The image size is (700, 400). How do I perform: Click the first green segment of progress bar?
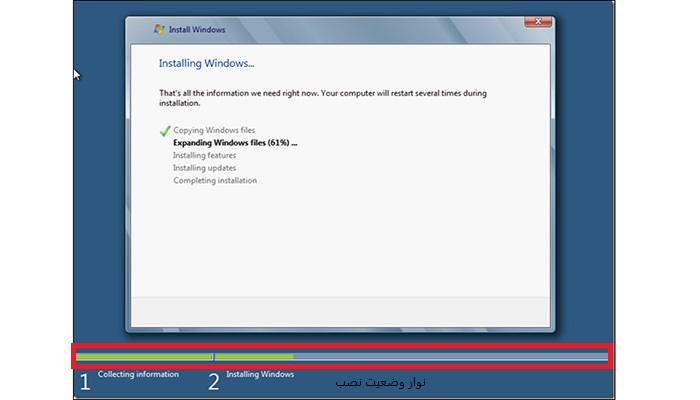[x=143, y=356]
